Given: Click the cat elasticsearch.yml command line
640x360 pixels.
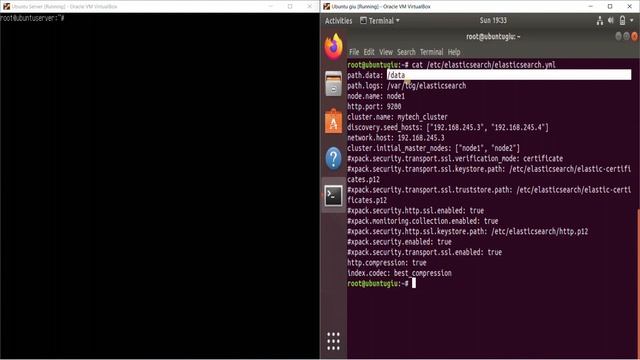Looking at the screenshot, I should (x=451, y=65).
